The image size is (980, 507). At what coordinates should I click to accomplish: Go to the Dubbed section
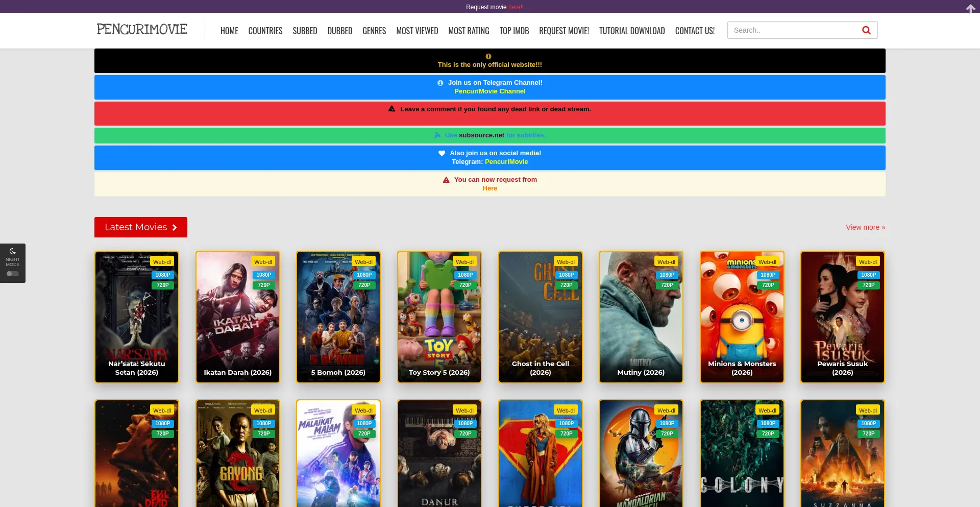(x=340, y=31)
